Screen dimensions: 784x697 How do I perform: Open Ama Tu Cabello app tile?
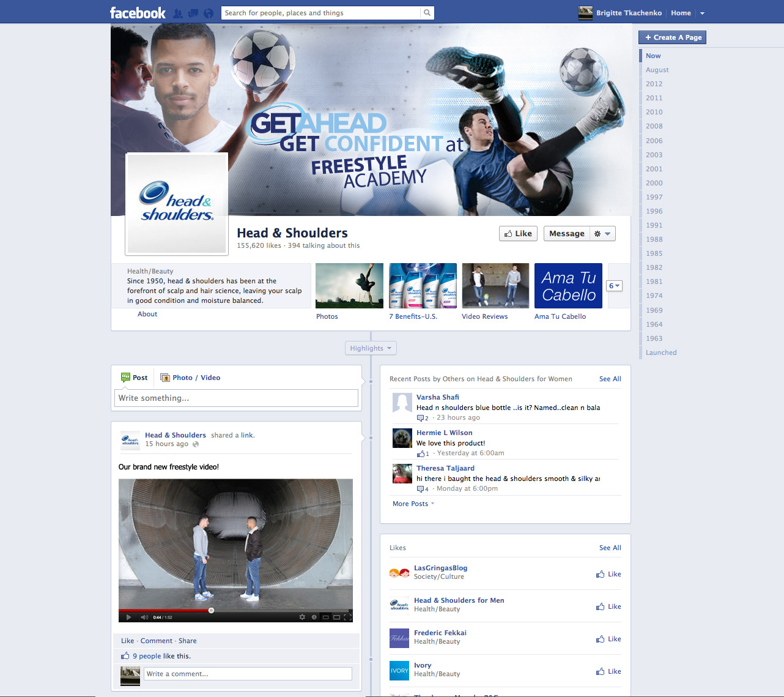[568, 286]
